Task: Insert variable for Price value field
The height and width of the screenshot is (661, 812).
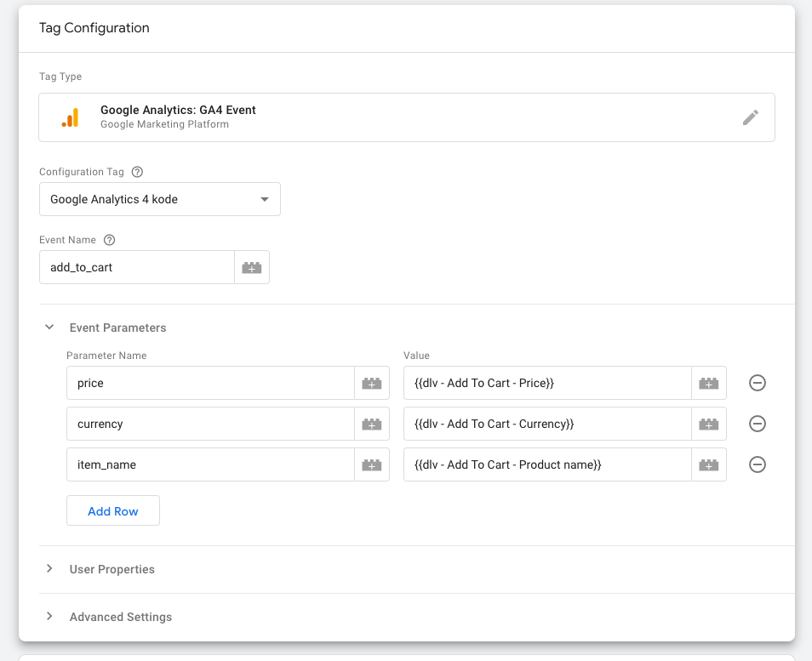Action: click(708, 383)
